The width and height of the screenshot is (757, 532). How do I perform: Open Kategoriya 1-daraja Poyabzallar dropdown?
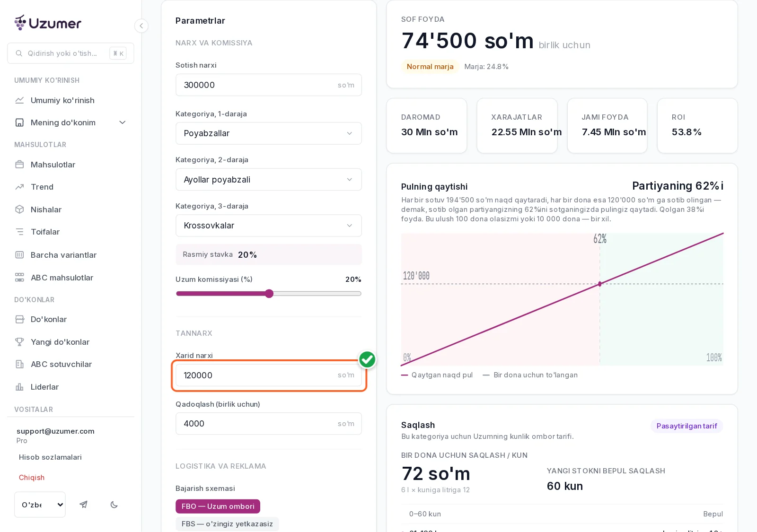[x=269, y=133]
